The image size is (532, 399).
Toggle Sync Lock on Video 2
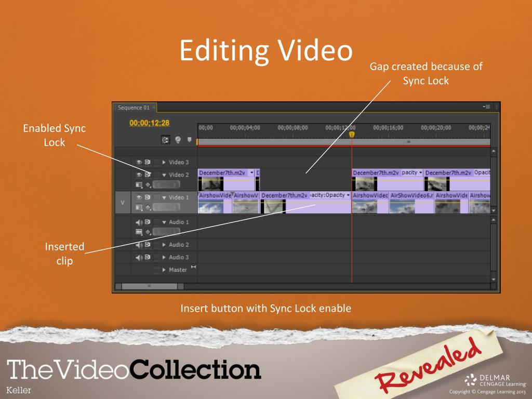coord(148,175)
